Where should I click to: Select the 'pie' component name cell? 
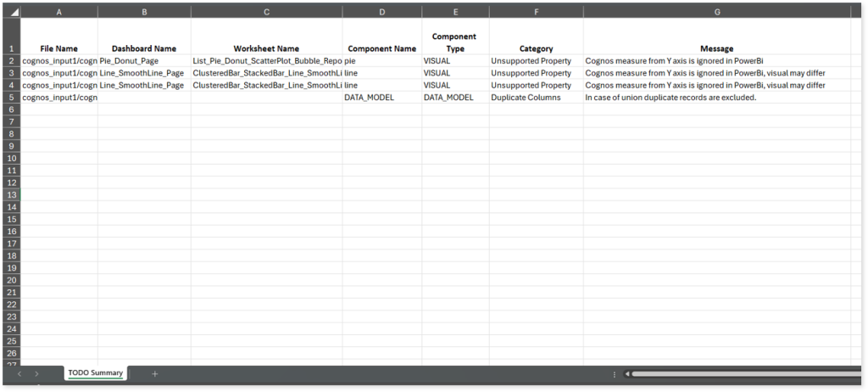pos(381,62)
